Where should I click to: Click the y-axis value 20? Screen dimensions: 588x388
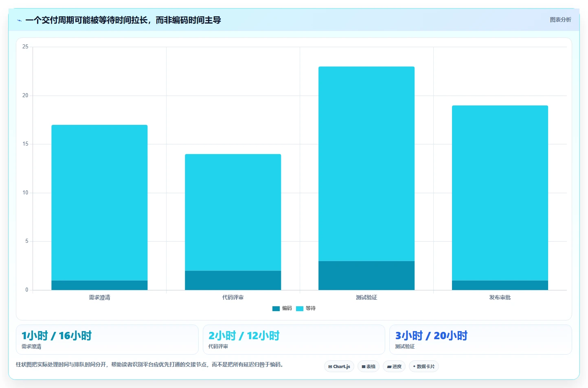tap(25, 96)
